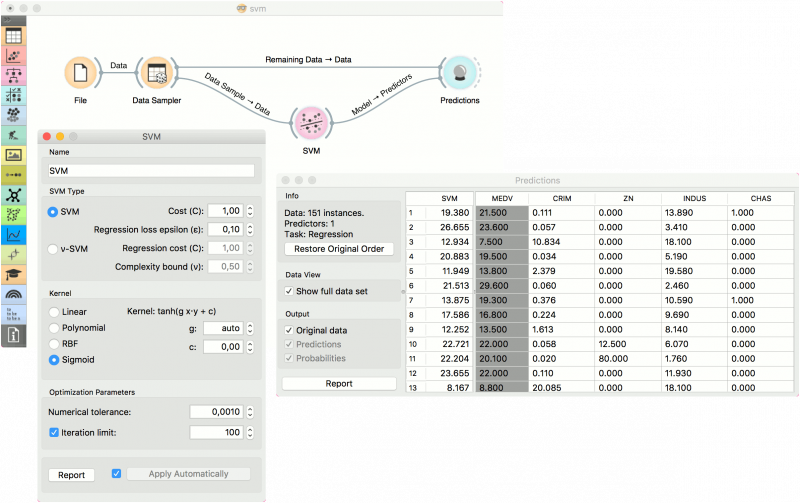Adjust the Cost (C) stepper arrows
This screenshot has height=503, width=800.
pos(249,211)
